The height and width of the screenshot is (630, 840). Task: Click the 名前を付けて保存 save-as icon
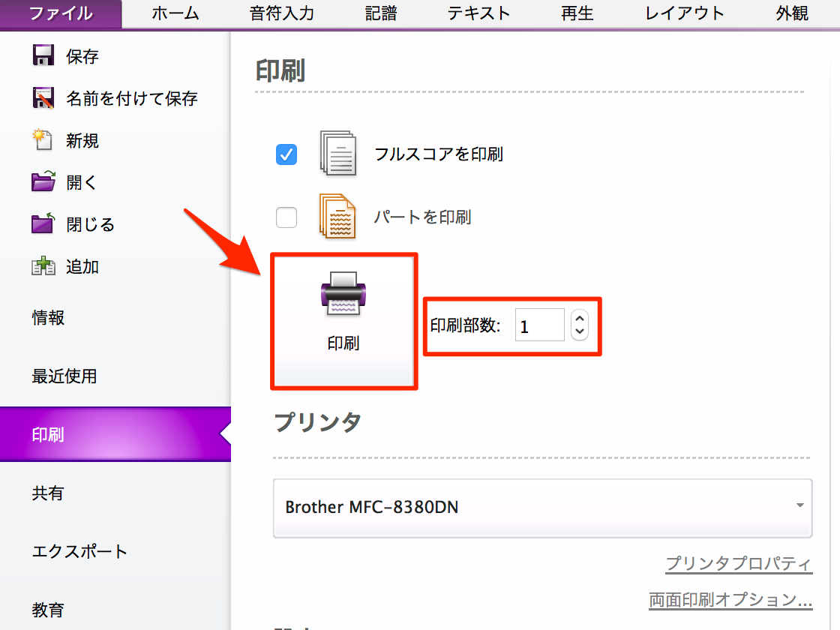pos(43,97)
